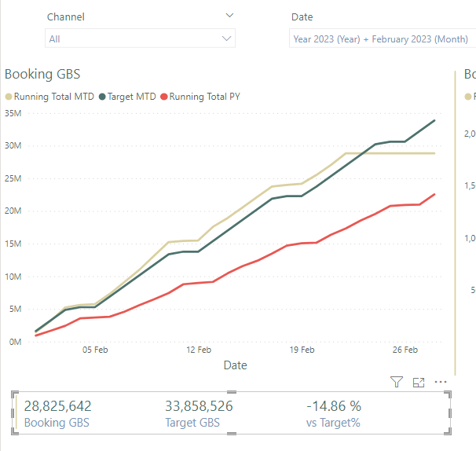Click the bottom-center resize handle of the card
476x451 pixels.
pos(232,434)
